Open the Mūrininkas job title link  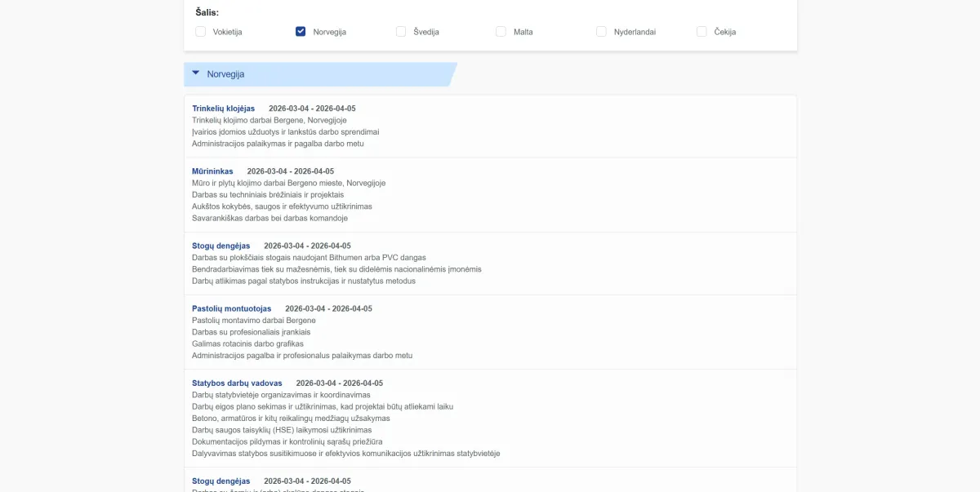pos(212,171)
